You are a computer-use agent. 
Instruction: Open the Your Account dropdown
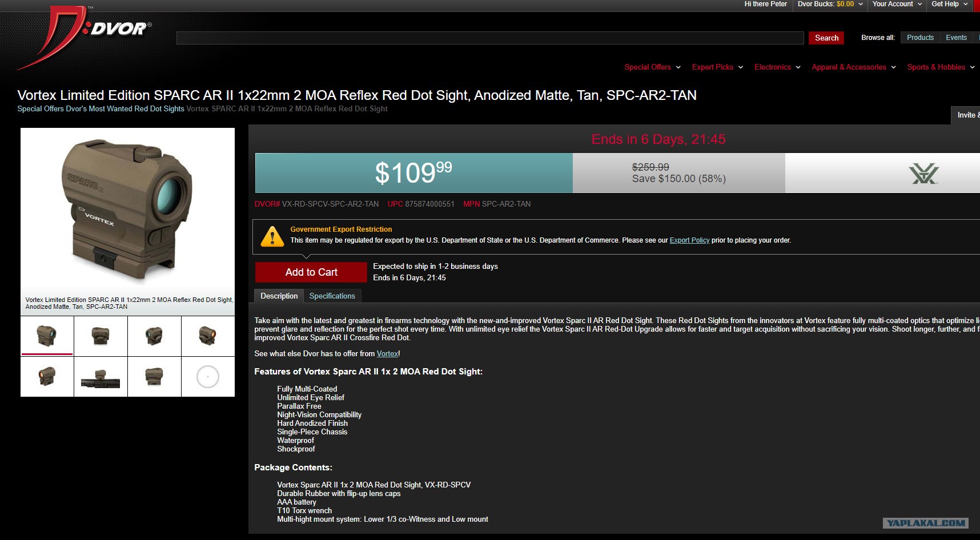click(x=897, y=4)
